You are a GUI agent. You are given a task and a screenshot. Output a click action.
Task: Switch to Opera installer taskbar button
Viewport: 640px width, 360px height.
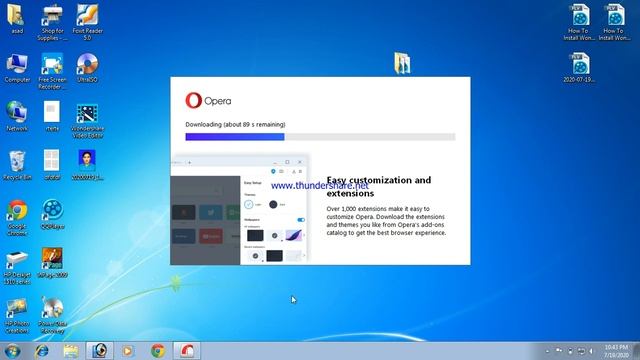pyautogui.click(x=187, y=351)
